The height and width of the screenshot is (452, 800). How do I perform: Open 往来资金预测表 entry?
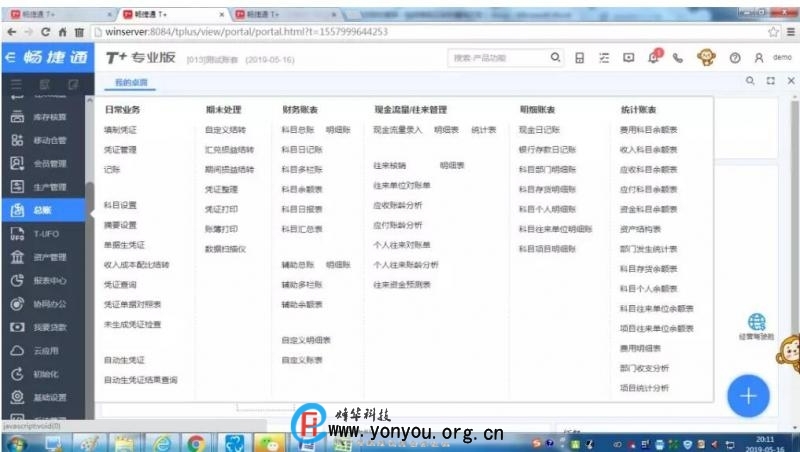click(x=402, y=285)
